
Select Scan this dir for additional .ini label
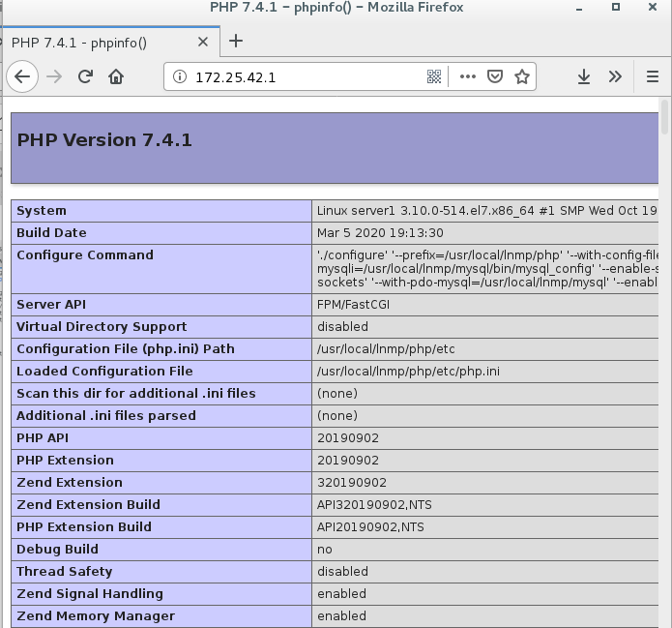point(136,394)
